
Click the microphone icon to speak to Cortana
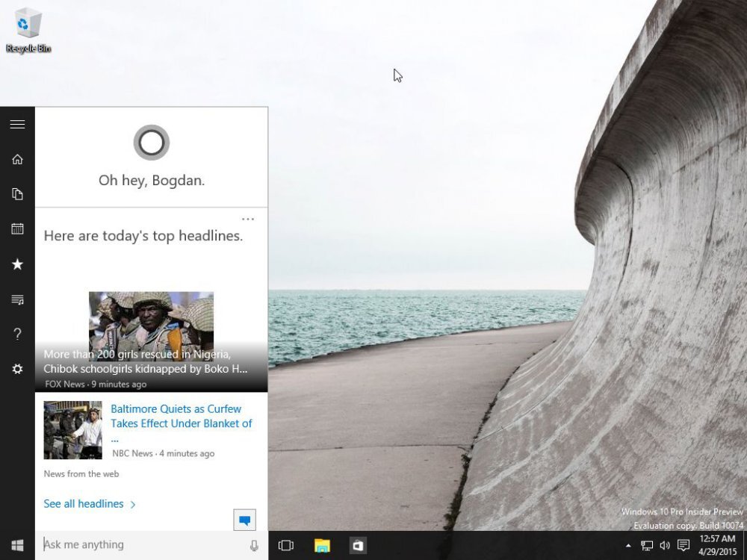[254, 544]
